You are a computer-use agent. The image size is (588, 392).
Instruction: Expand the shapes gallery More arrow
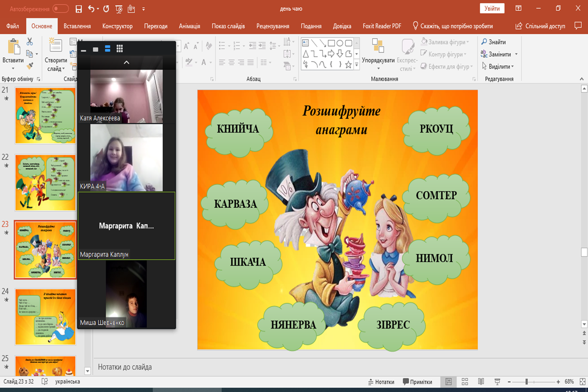[x=357, y=65]
